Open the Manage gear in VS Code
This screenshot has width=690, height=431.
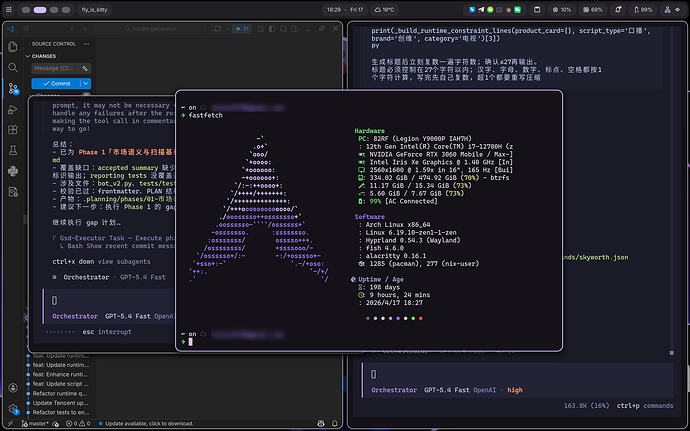coord(13,409)
